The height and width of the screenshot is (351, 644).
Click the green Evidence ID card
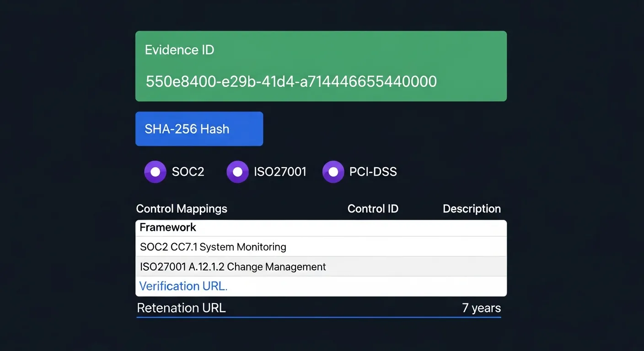[321, 66]
